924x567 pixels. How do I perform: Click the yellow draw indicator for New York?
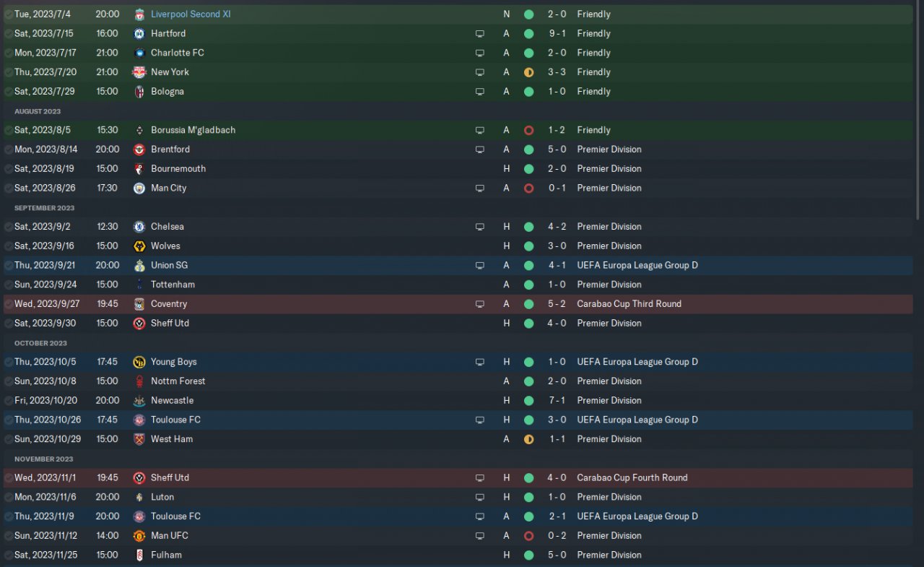(x=528, y=72)
